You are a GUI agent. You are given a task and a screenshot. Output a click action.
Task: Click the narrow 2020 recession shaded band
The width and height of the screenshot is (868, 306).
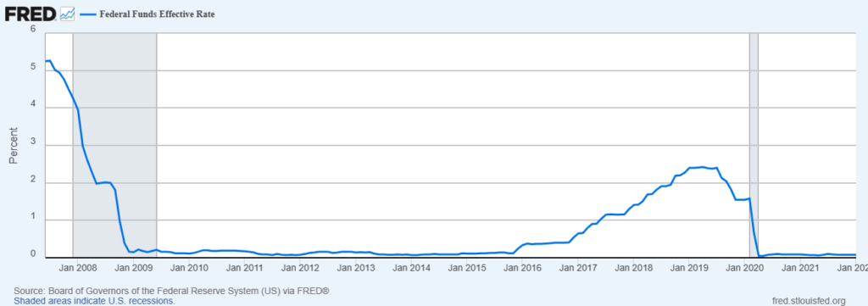754,145
